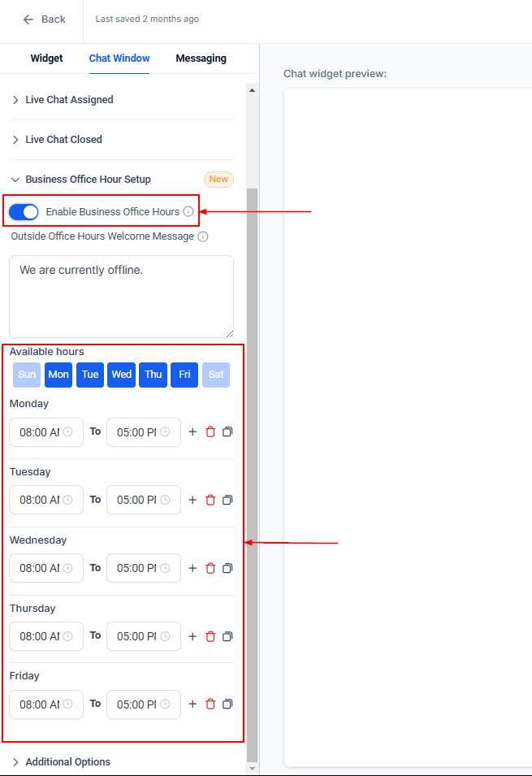Open the Messaging tab
Viewport: 532px width, 776px height.
coord(201,59)
